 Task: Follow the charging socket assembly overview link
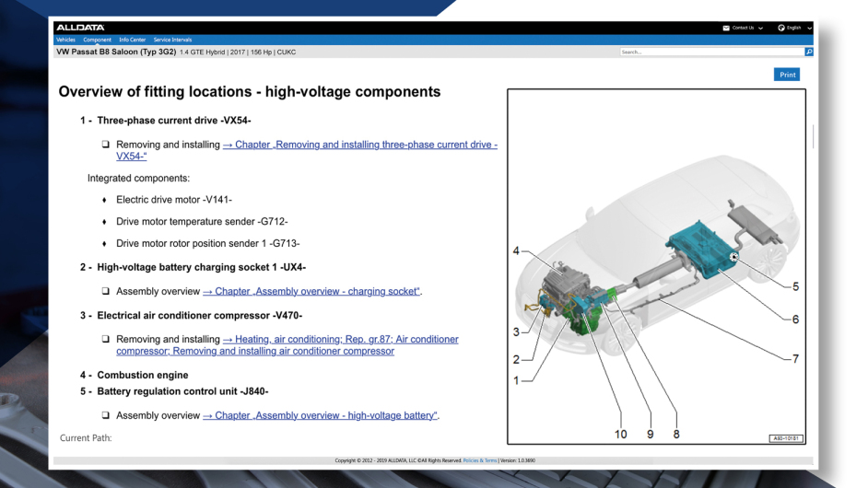pos(311,292)
